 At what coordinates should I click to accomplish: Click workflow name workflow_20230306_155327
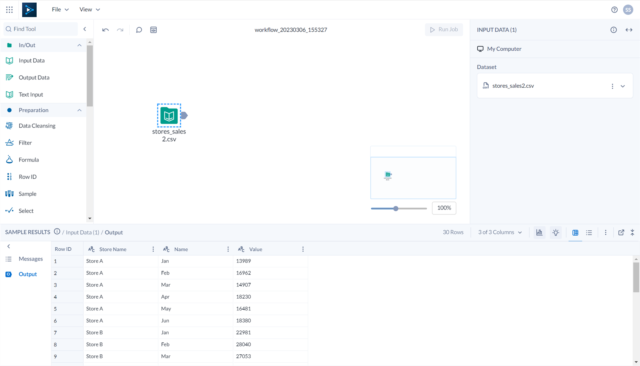point(291,30)
